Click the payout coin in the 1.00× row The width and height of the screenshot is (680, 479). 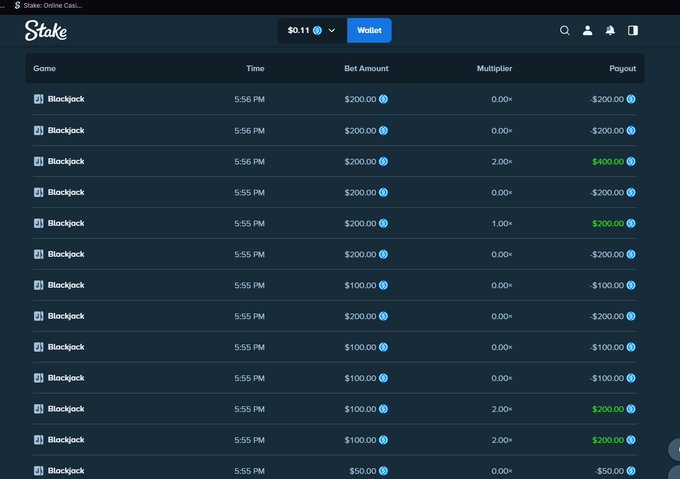[631, 224]
